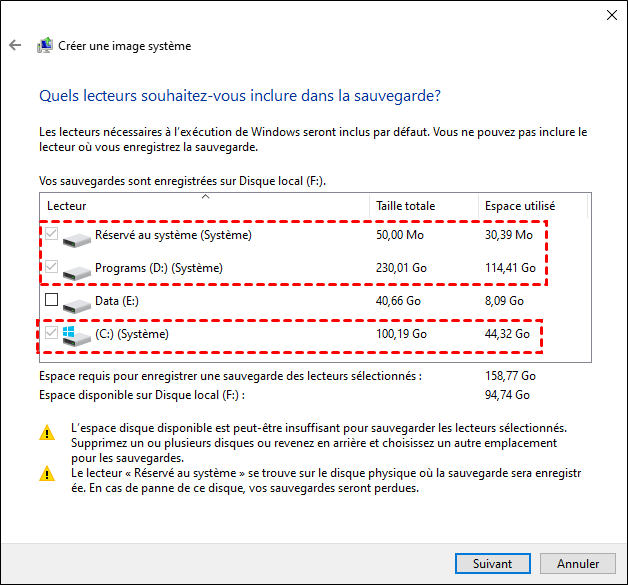Toggle the Programs (D:) checkbox
Viewport: 628px width, 585px height.
click(51, 267)
